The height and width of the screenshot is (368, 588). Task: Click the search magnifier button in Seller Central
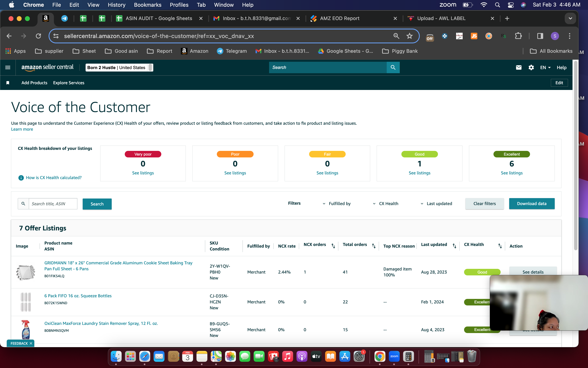(x=393, y=67)
